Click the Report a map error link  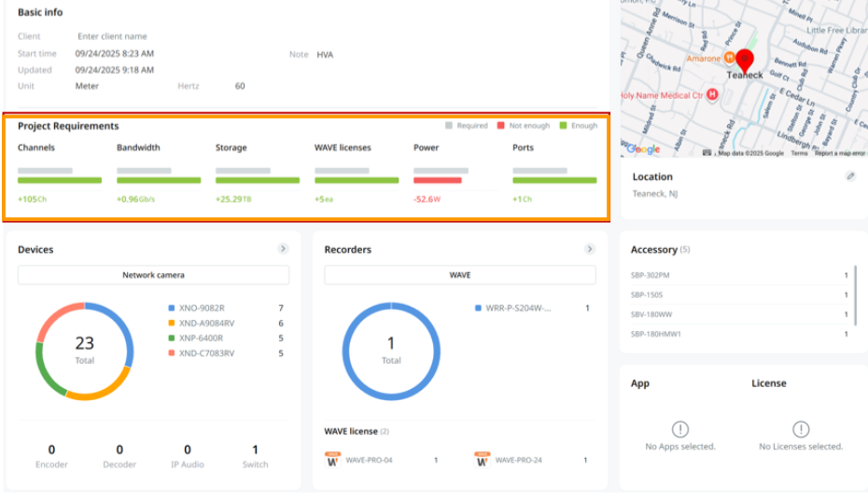839,153
